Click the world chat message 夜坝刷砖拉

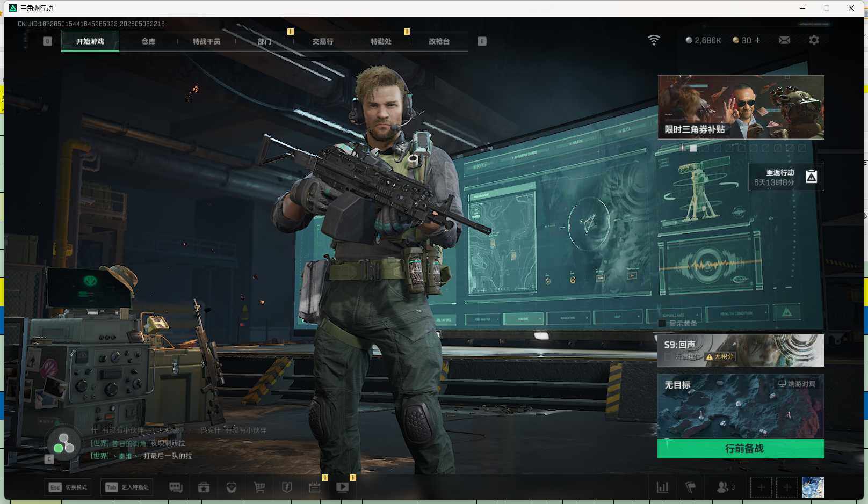(168, 443)
